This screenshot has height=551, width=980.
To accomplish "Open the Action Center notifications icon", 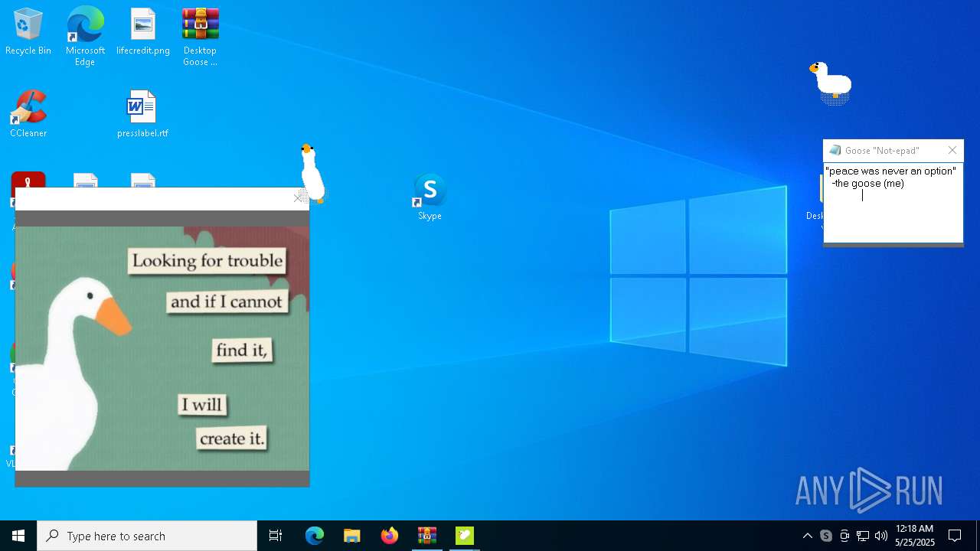I will 955,536.
